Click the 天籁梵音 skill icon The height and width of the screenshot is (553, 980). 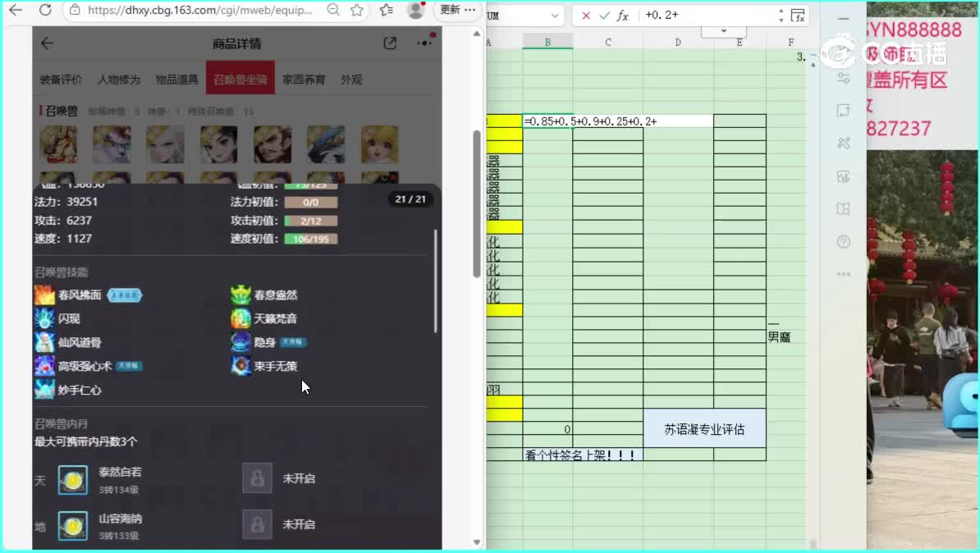240,319
